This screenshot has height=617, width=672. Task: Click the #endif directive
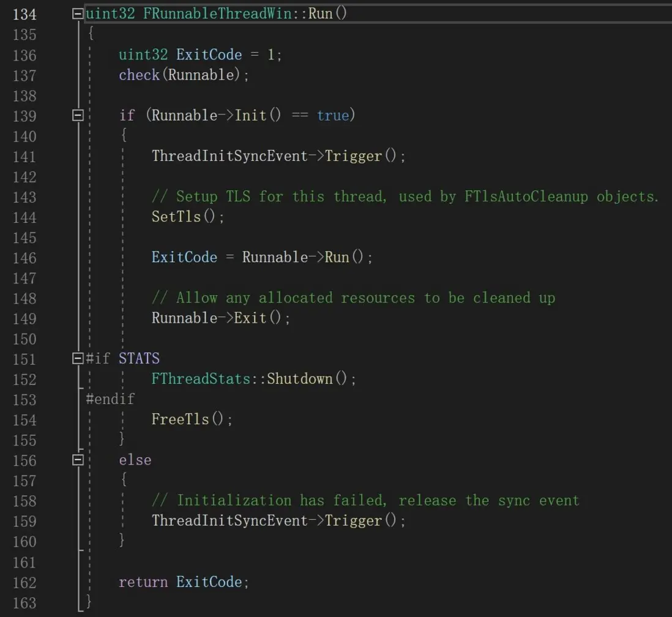click(110, 399)
